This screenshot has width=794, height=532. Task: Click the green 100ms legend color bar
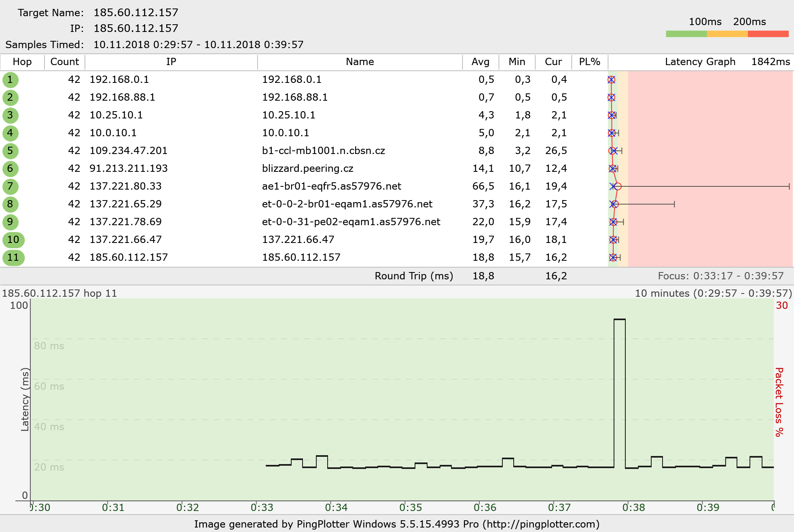pos(686,34)
